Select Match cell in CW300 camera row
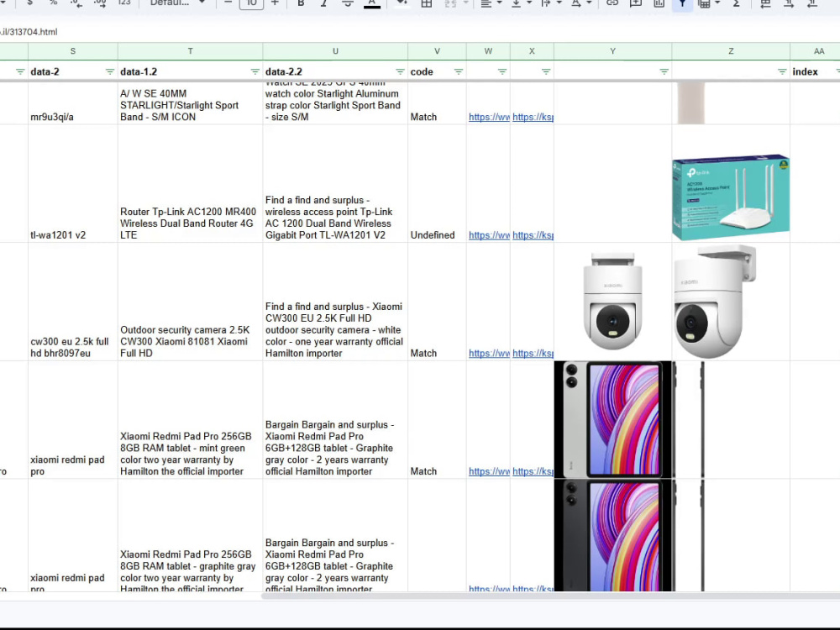Image resolution: width=840 pixels, height=630 pixels. coord(437,302)
